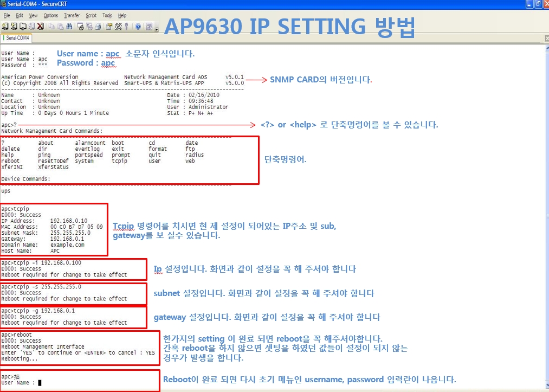Open the Transfer menu

[72, 15]
